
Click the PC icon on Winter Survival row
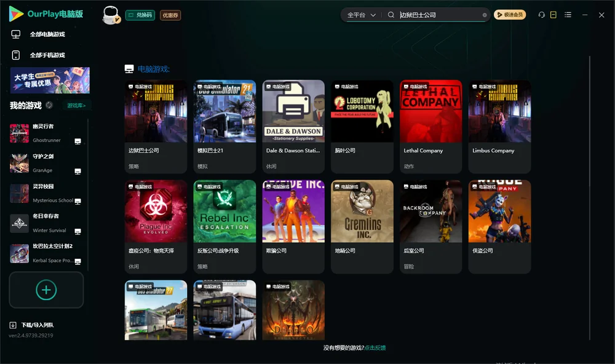click(77, 231)
